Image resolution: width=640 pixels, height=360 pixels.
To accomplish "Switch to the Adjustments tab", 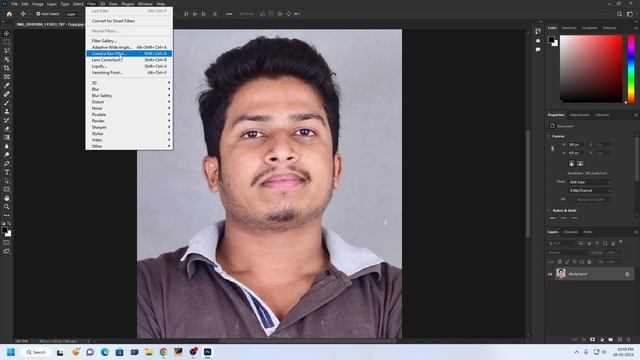I will point(580,115).
